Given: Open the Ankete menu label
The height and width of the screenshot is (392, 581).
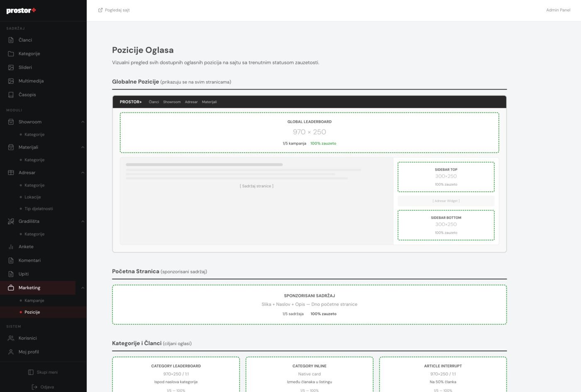Looking at the screenshot, I should 26,246.
